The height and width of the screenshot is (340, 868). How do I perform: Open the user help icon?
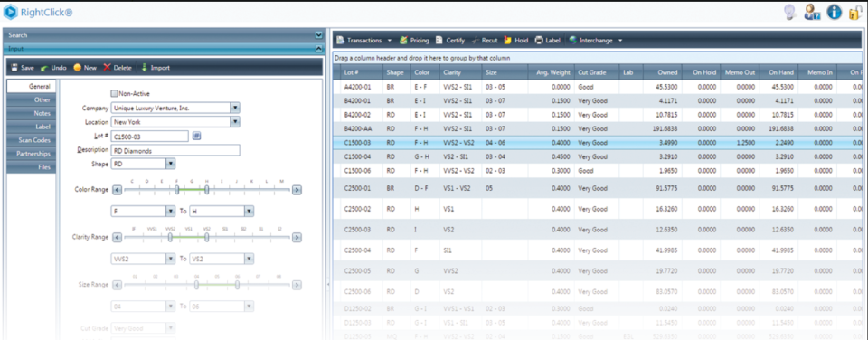point(812,12)
